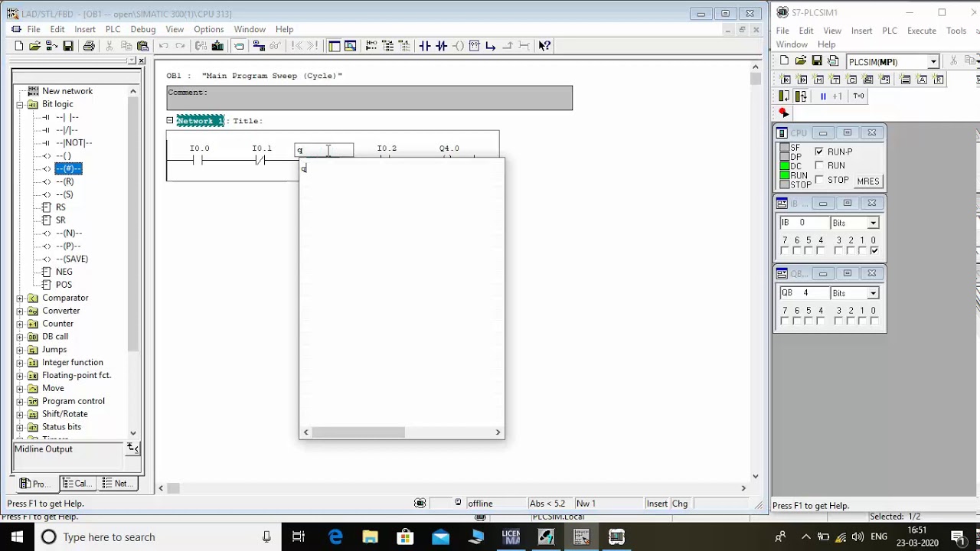This screenshot has width=980, height=551.
Task: Select the RUN checkbox in CPU panel
Action: click(819, 165)
